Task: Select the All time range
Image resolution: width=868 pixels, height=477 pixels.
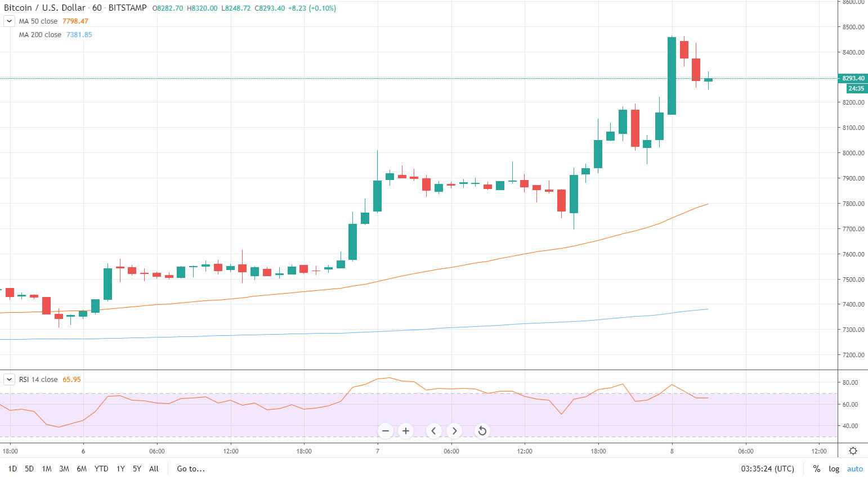Action: tap(154, 469)
